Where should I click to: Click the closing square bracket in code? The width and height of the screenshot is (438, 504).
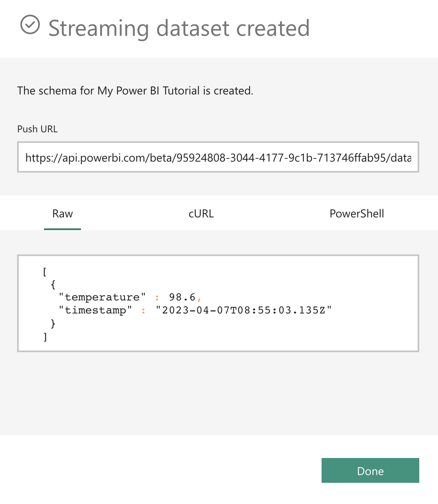(45, 337)
